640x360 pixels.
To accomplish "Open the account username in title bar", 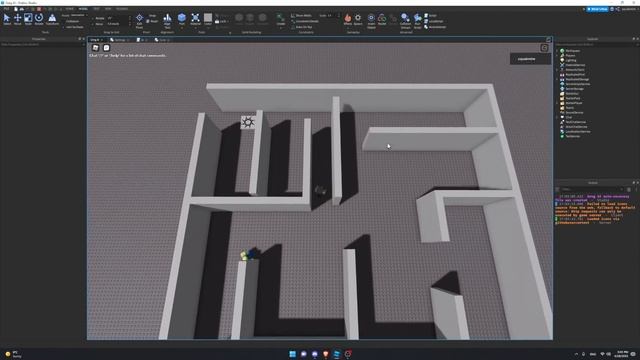I will point(629,9).
